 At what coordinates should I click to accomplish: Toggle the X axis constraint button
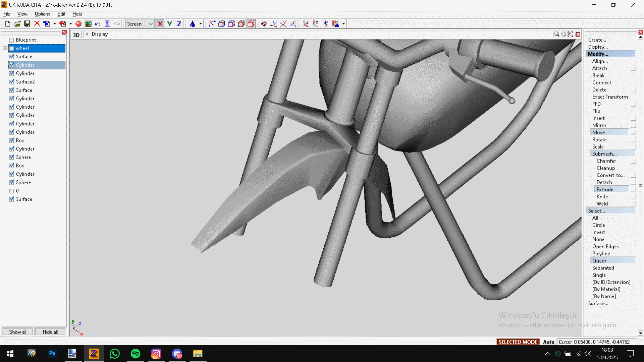(x=160, y=24)
